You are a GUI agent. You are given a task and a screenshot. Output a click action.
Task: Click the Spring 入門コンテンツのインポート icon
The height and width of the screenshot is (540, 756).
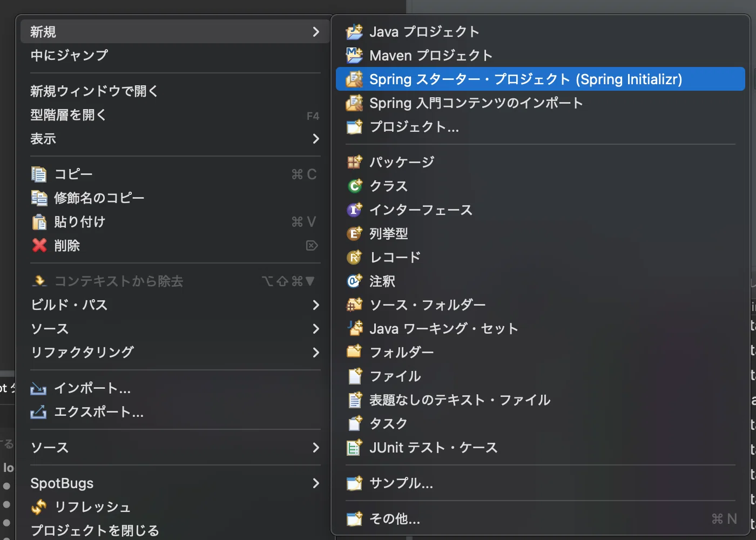[354, 103]
